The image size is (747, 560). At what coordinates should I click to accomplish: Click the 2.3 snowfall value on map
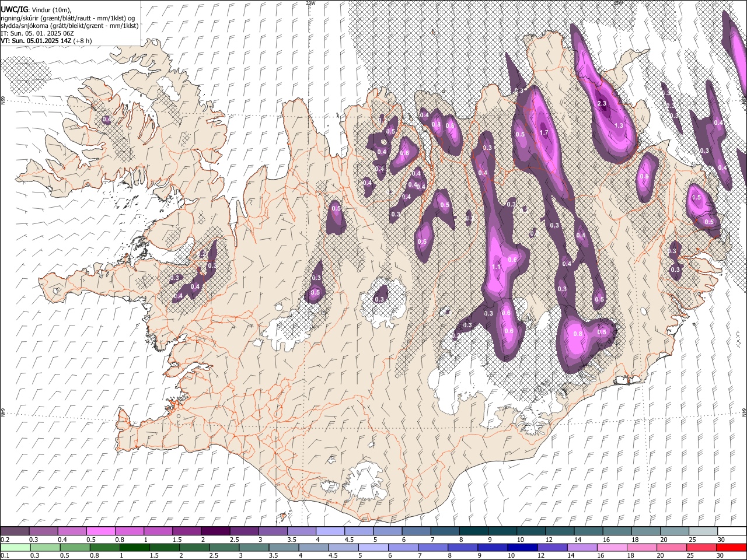[603, 103]
